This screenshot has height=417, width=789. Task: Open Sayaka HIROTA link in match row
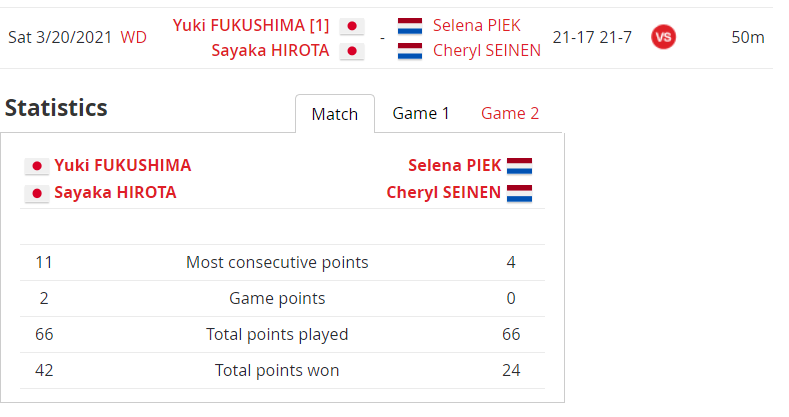270,50
